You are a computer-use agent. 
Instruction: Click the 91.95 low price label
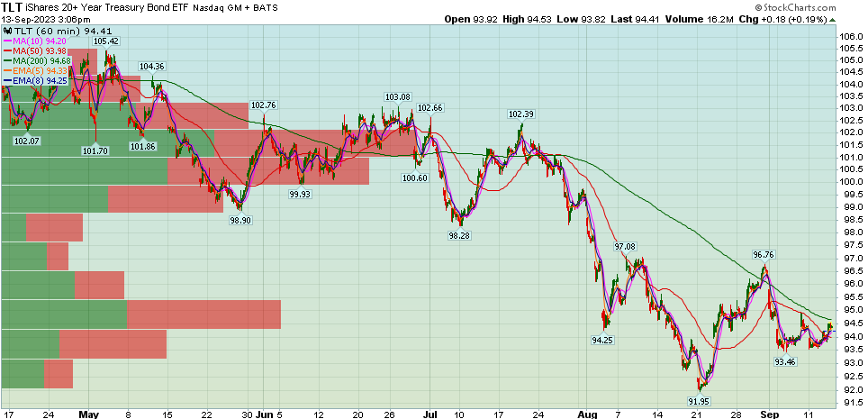701,400
